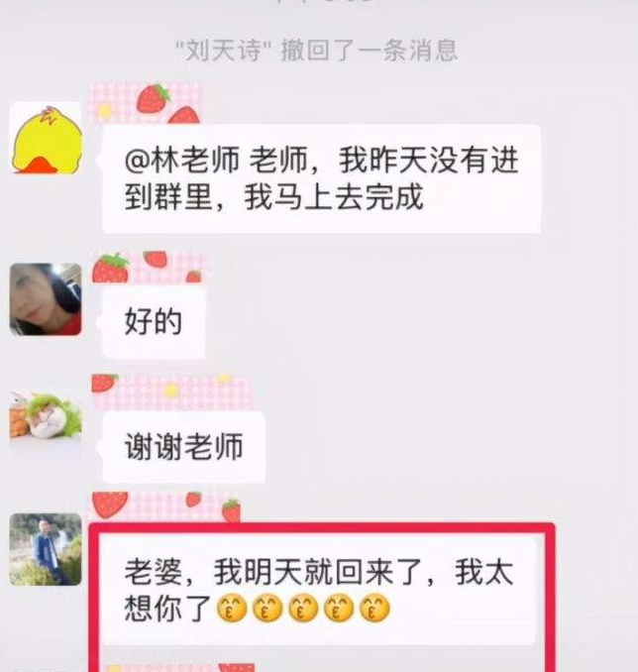Tap the 刘天诗 撤回了一条消息 notice
Viewport: 638px width, 672px height.
[317, 51]
